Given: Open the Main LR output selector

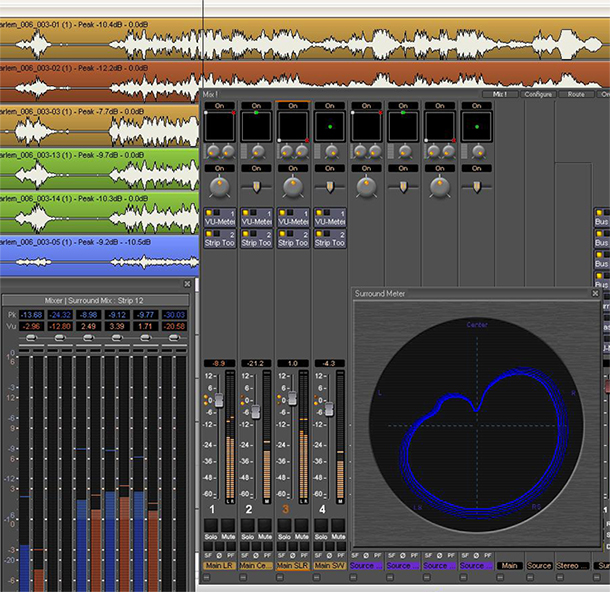Looking at the screenshot, I should click(x=219, y=566).
